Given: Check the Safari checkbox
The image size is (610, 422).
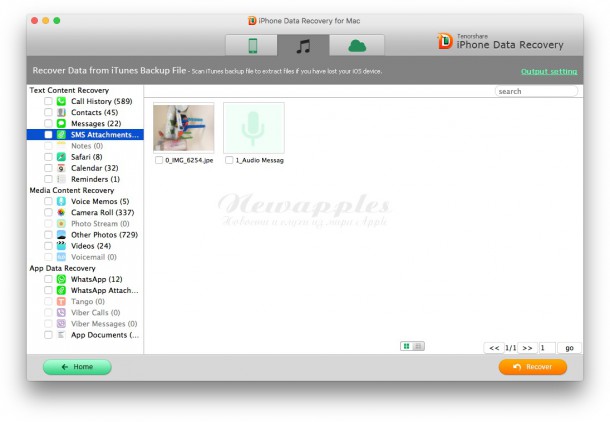Looking at the screenshot, I should point(48,157).
